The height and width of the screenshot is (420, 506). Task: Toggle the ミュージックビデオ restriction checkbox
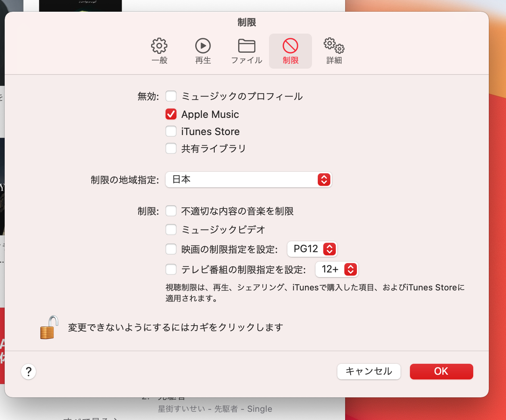(171, 230)
